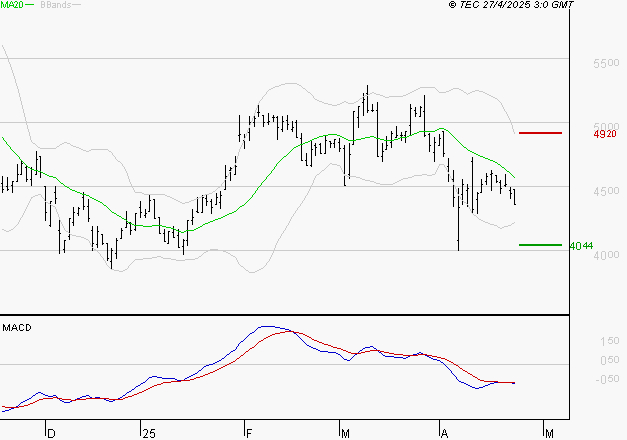Click the red resistance line marker
627x440 pixels.
[x=540, y=133]
